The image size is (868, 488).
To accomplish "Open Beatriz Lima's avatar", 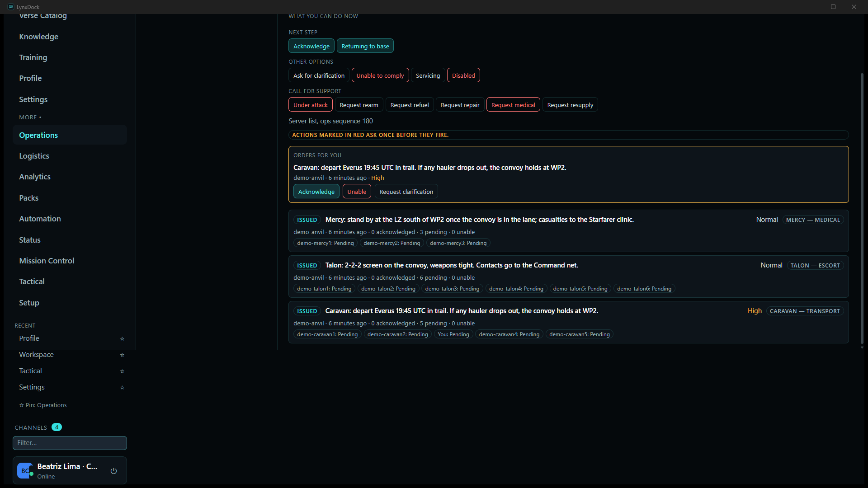I will point(25,471).
